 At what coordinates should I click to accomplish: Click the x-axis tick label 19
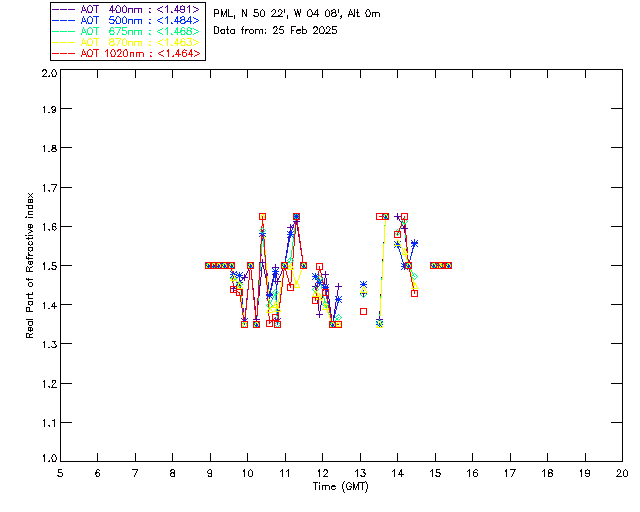pos(585,473)
